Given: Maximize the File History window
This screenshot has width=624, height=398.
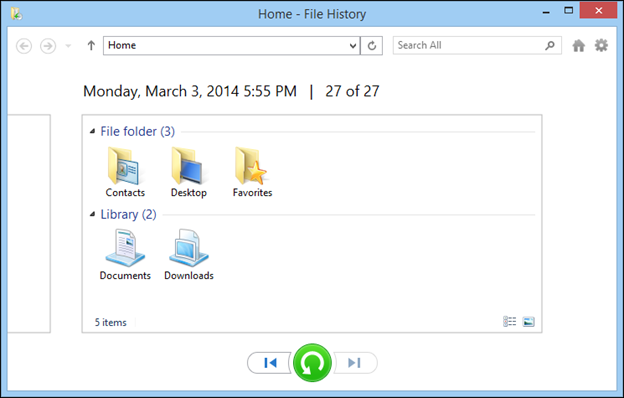Looking at the screenshot, I should (x=569, y=11).
